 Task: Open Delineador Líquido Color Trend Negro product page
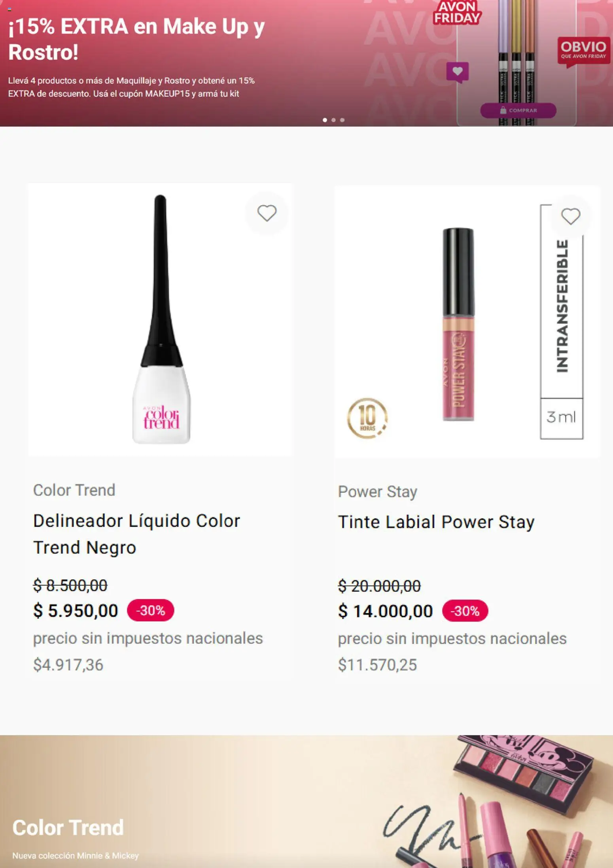coord(136,532)
